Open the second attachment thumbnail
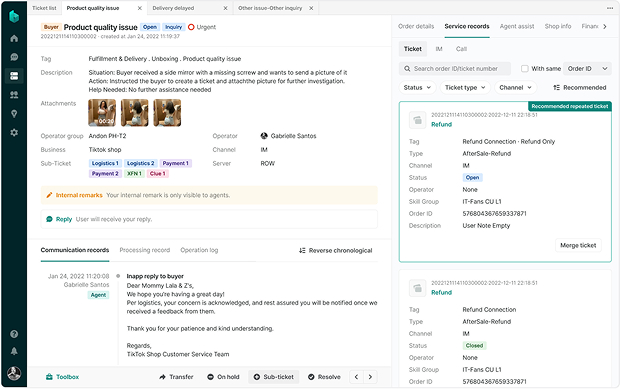This screenshot has width=620, height=389. point(134,113)
